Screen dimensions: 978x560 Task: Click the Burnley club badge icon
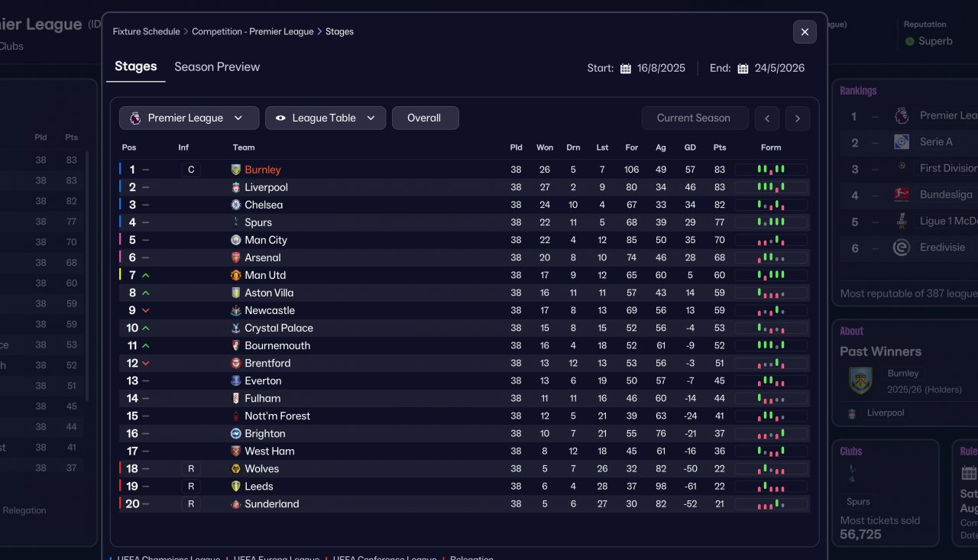[x=235, y=170]
